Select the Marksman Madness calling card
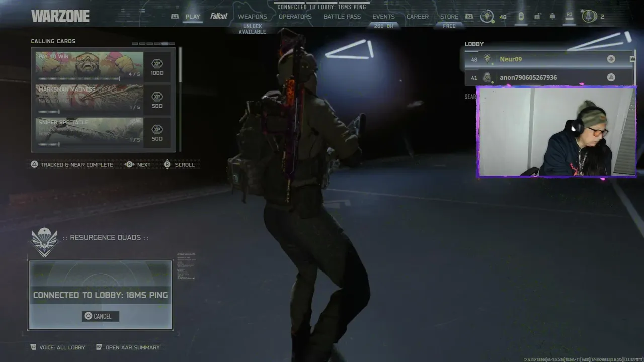 pos(89,99)
